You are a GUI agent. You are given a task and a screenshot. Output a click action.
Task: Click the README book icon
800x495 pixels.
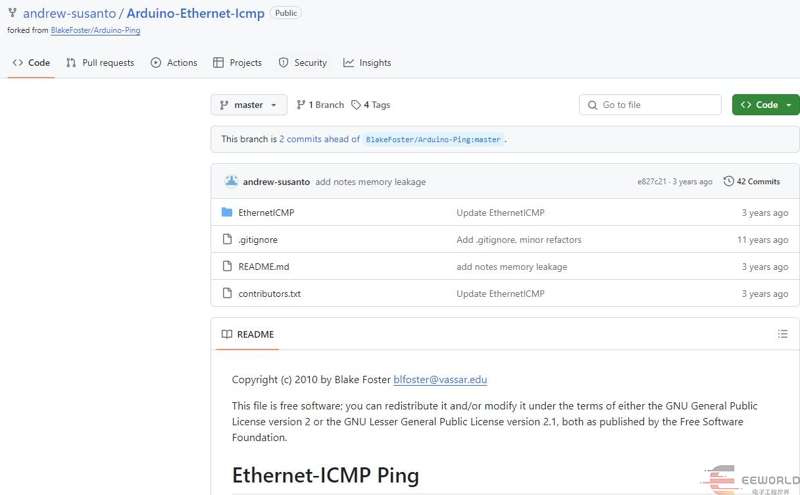[227, 334]
